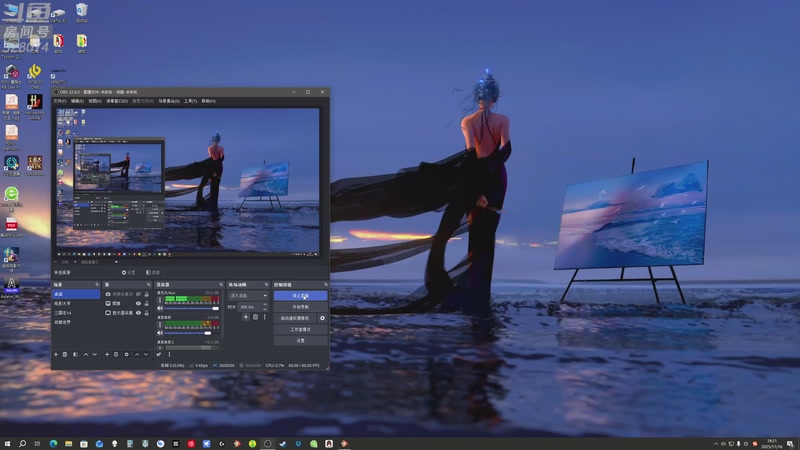
Task: Open the Edit menu in OBS
Action: pos(77,101)
